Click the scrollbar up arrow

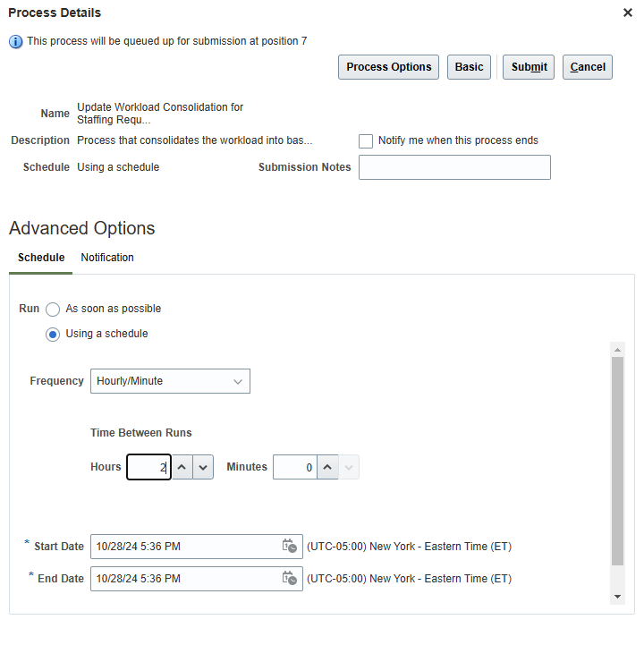pos(617,350)
